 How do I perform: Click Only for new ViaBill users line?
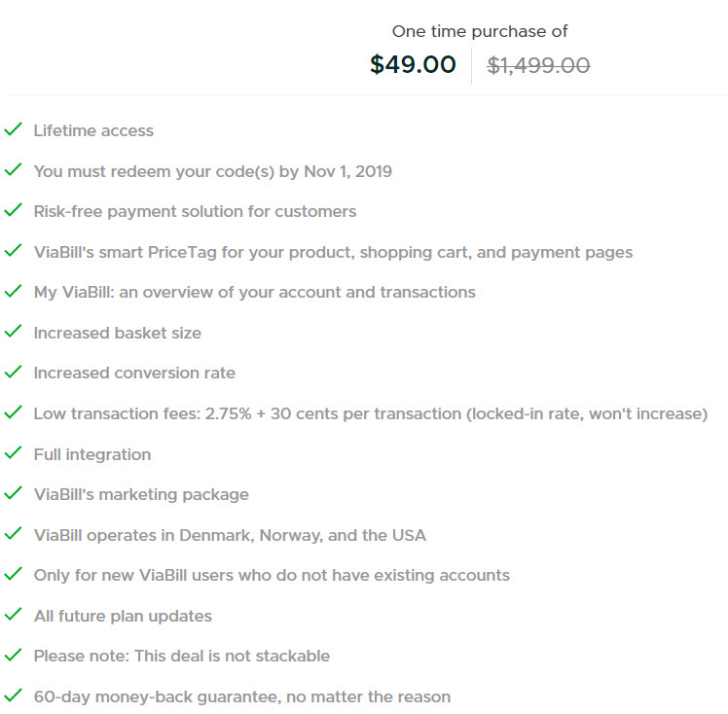point(272,575)
